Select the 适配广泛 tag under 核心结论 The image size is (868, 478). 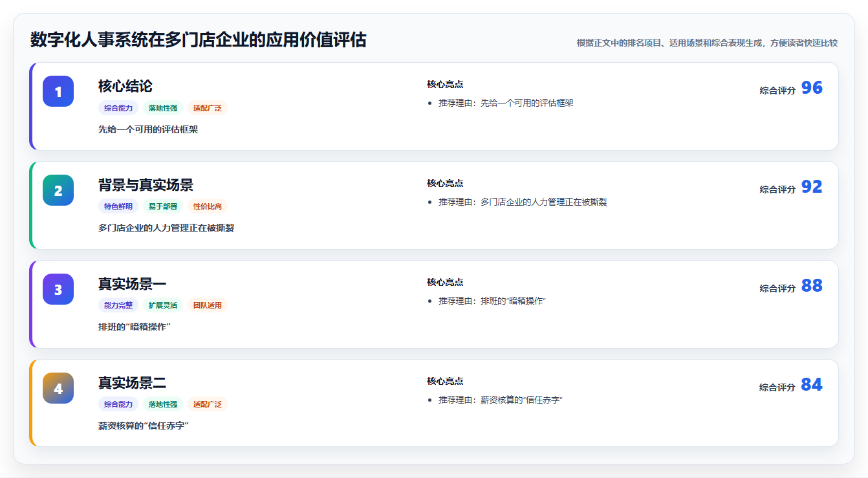point(208,108)
